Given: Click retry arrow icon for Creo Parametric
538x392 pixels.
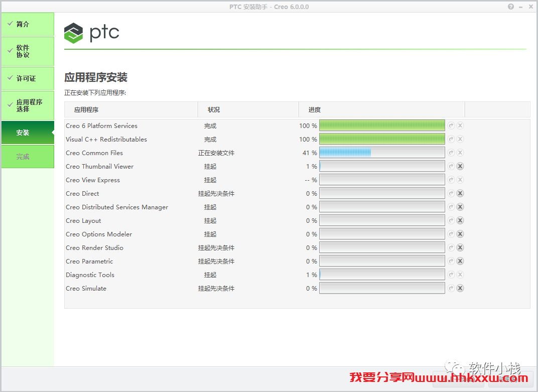Looking at the screenshot, I should tap(451, 261).
